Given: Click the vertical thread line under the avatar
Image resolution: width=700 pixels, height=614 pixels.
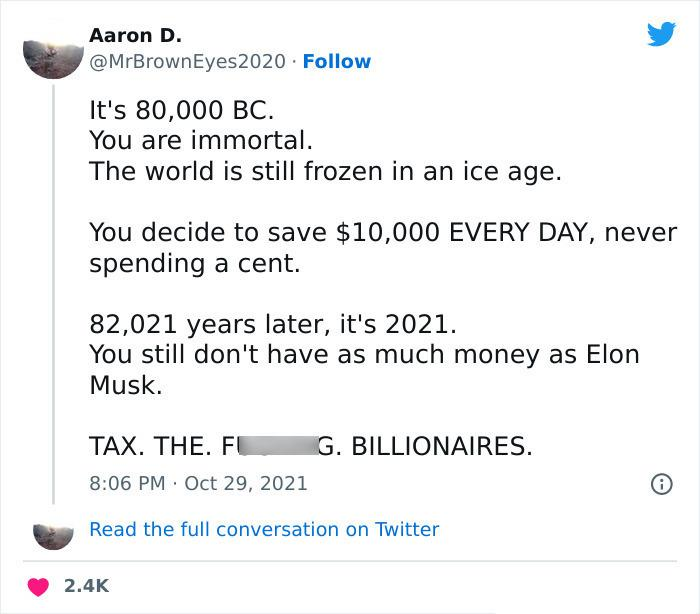Looking at the screenshot, I should tap(54, 294).
